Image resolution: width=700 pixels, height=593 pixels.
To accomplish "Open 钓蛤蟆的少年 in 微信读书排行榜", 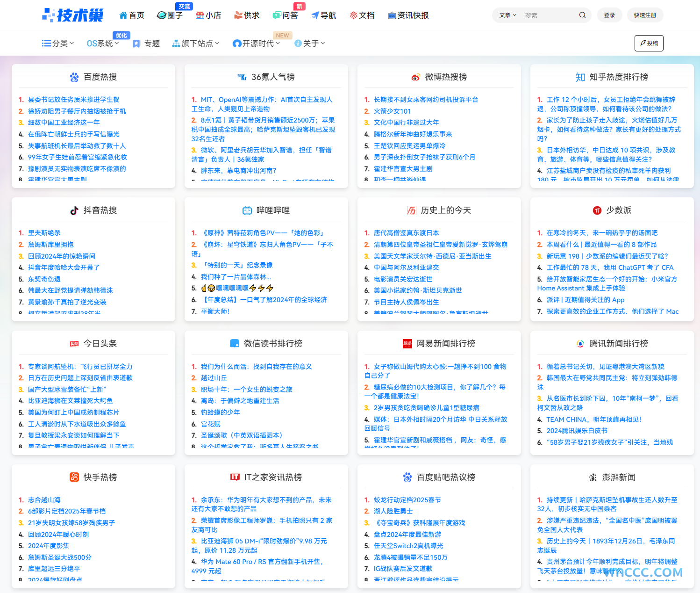I will pos(220,412).
